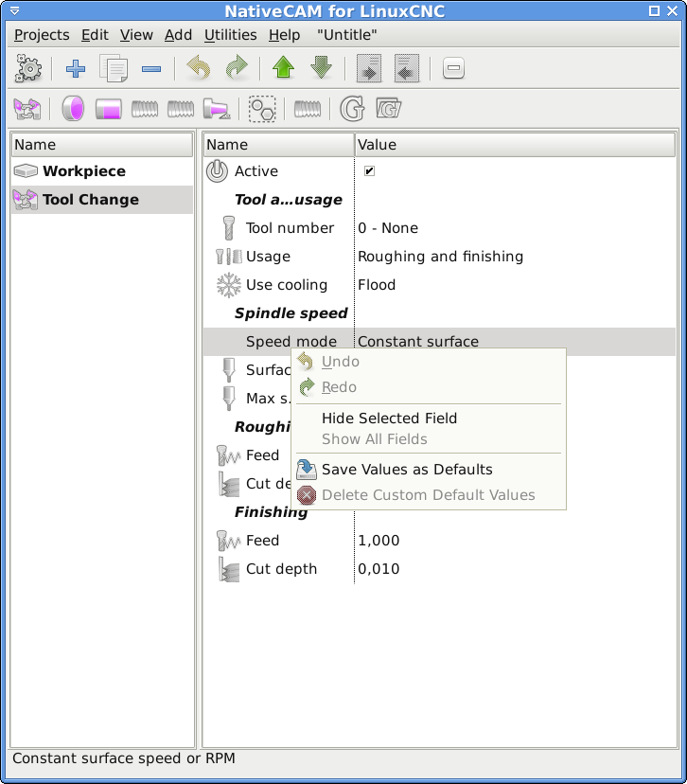
Task: Click the toolbar Redo arrow icon
Action: point(237,68)
